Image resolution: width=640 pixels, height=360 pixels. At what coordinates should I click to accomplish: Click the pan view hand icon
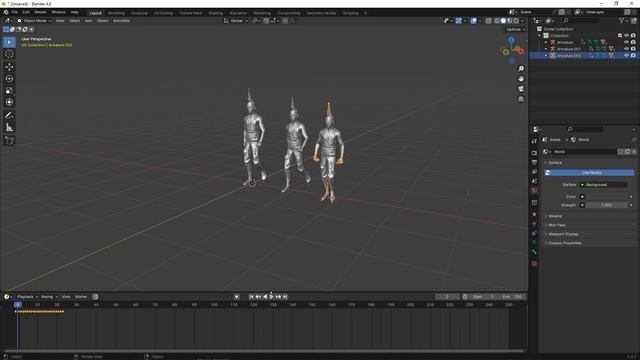521,79
